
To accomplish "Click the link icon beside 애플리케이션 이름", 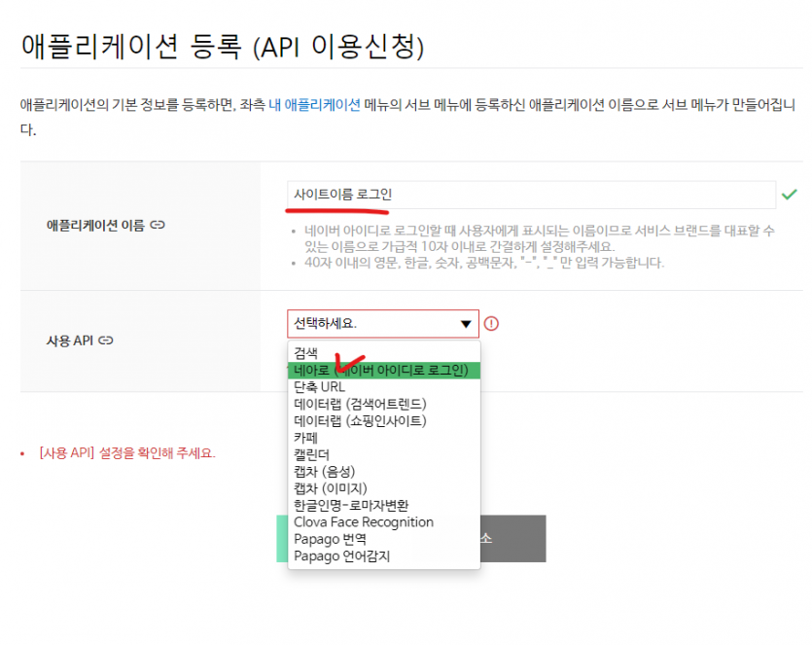I will point(158,225).
